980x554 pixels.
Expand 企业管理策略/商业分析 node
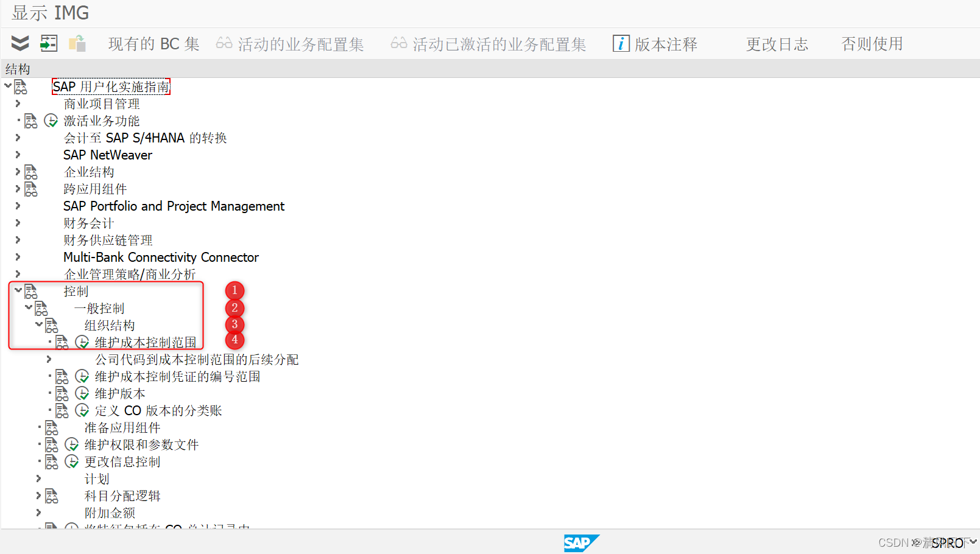18,274
